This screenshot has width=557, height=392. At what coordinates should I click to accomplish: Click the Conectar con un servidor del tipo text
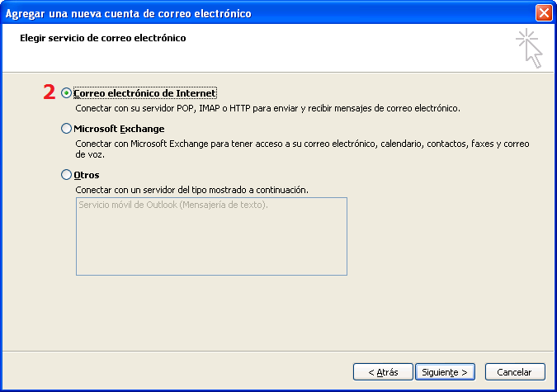(x=191, y=190)
